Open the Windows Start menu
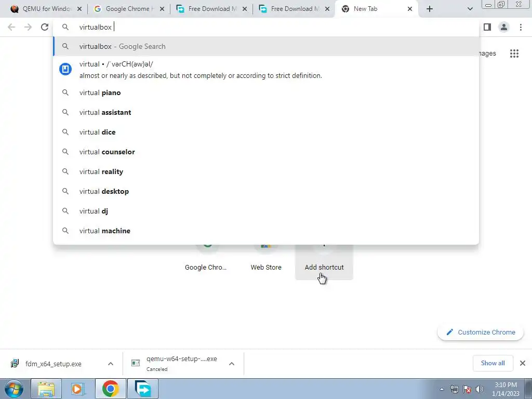The image size is (532, 399). (x=14, y=389)
